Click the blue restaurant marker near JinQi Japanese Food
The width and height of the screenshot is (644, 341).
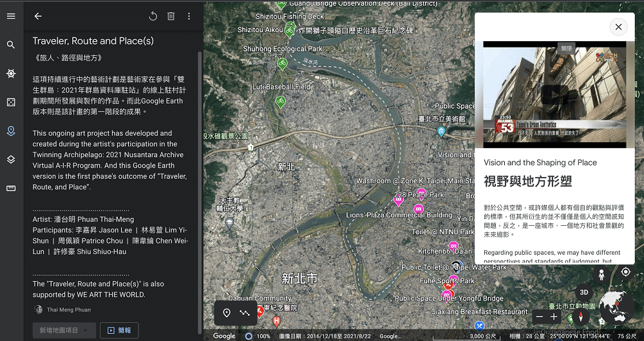tap(479, 326)
